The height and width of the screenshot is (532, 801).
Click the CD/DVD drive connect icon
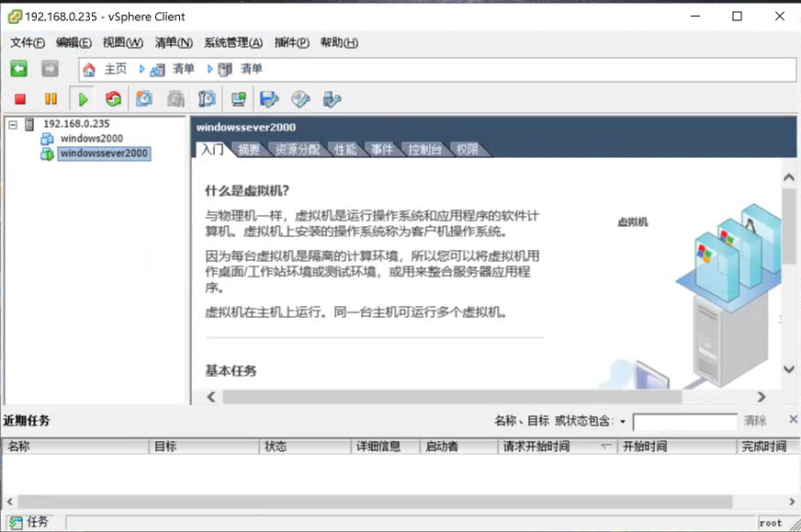300,98
